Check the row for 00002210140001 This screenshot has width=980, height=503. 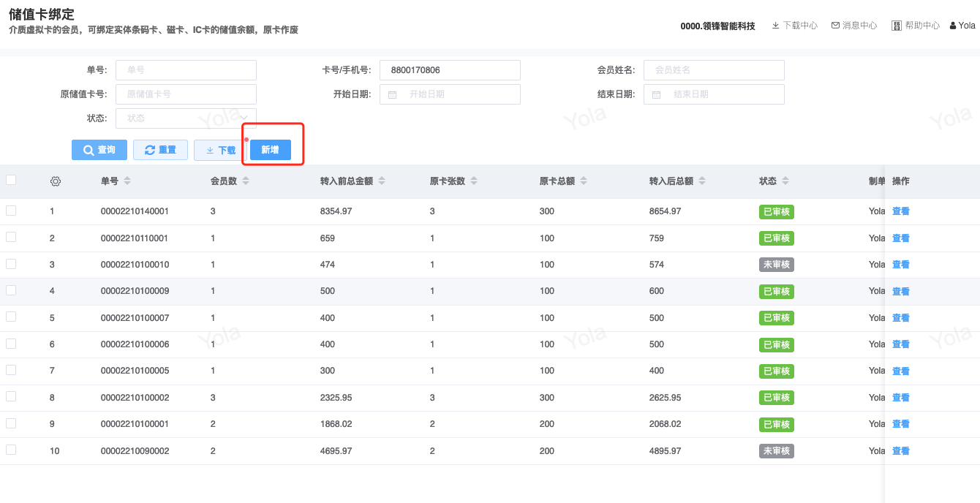pos(11,211)
